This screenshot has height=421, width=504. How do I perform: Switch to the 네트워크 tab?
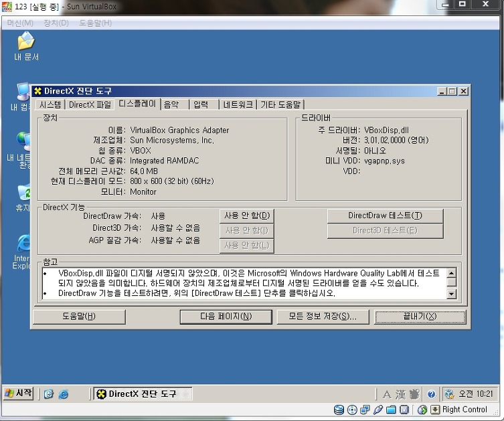coord(238,105)
